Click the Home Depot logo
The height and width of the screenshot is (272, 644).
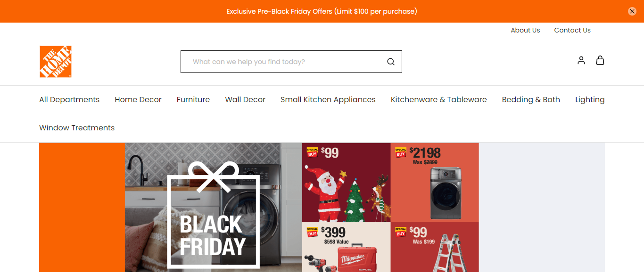(56, 62)
